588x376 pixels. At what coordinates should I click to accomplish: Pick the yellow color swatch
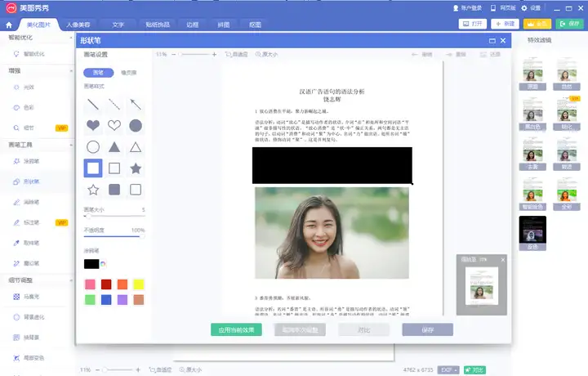tap(138, 284)
